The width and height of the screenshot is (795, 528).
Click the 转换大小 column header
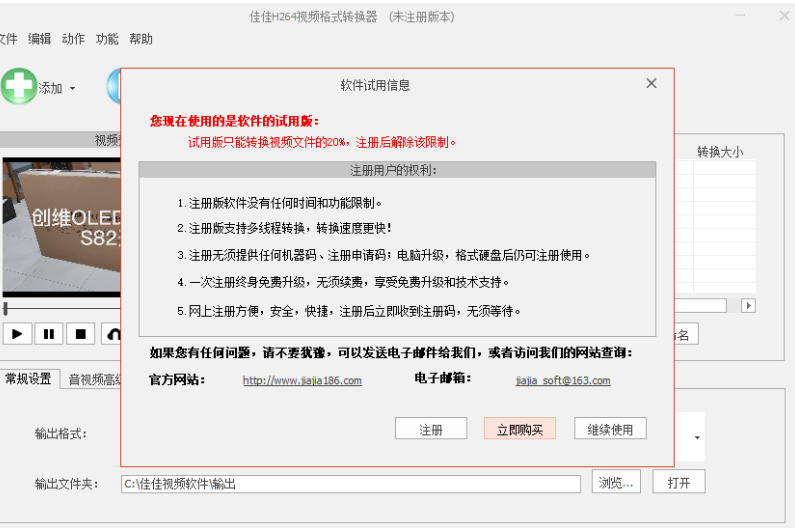coord(720,152)
